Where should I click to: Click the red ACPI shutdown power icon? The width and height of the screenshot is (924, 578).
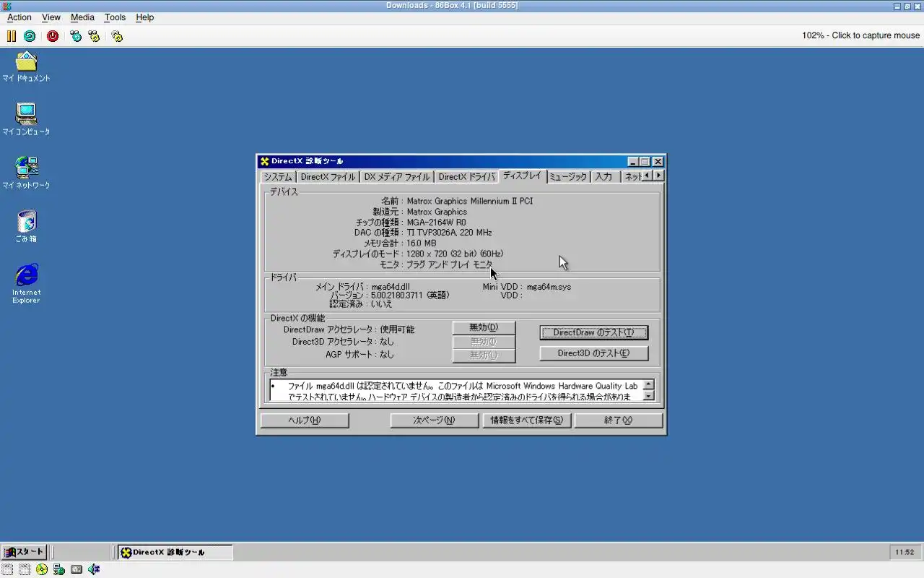(x=53, y=36)
